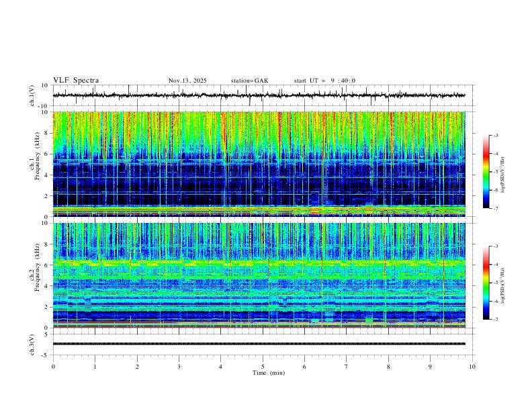Click the ch.2 'Frequency (kHz)' axis label
Viewport: 532px width, 411px height.
pyautogui.click(x=38, y=267)
